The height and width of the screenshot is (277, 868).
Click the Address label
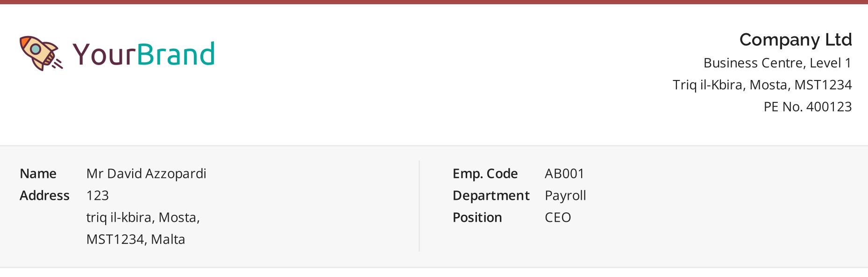(x=44, y=196)
